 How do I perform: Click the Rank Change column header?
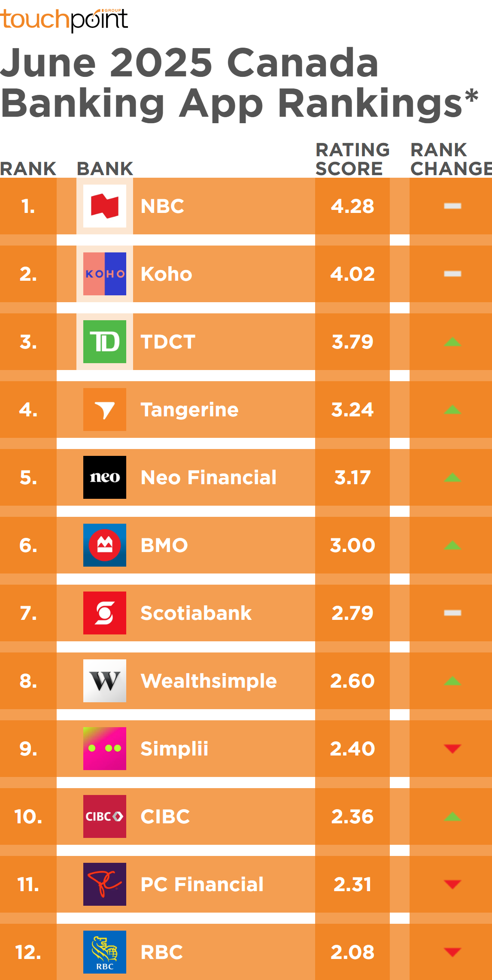click(451, 159)
